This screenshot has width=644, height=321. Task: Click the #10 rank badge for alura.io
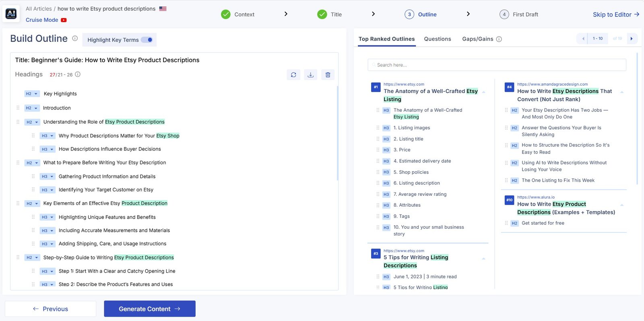pyautogui.click(x=509, y=200)
